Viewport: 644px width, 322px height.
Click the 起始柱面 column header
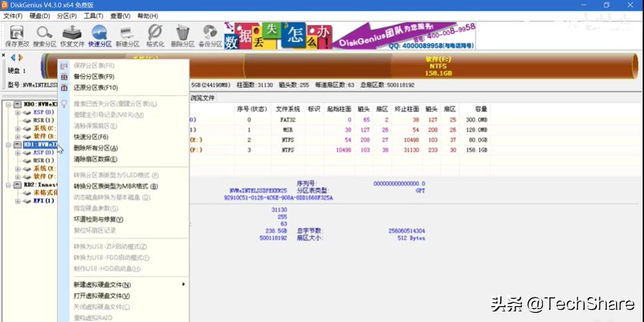pos(339,109)
